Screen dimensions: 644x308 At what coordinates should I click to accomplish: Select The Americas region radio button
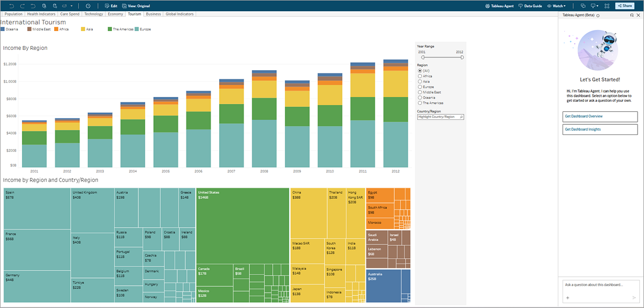pos(420,103)
